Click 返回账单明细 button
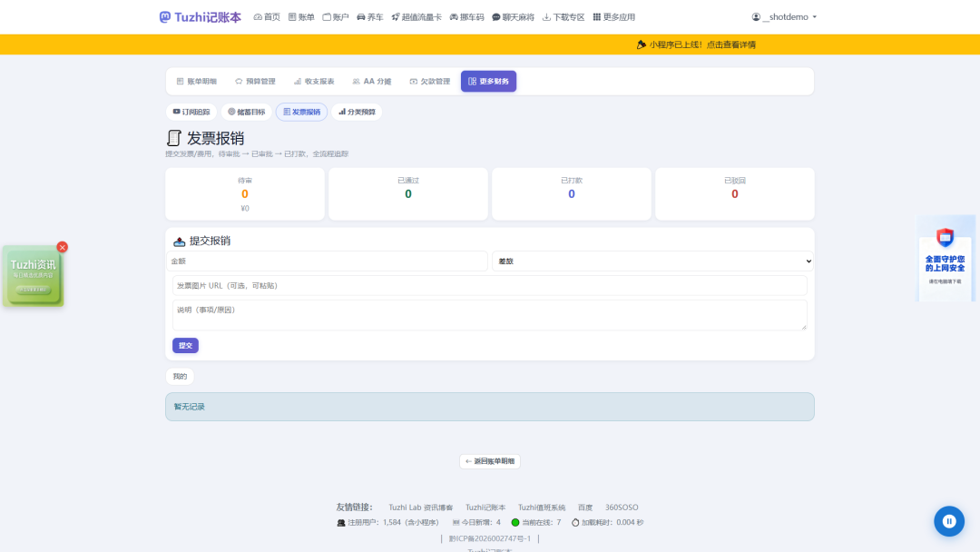 tap(490, 461)
